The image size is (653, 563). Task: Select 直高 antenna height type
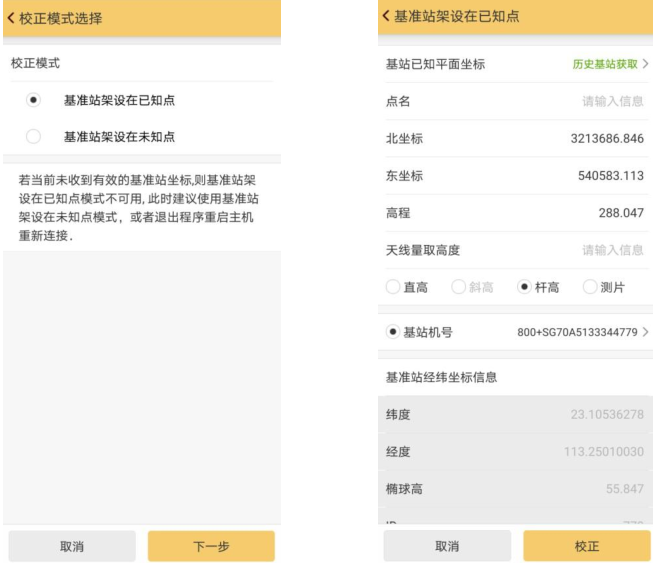[x=394, y=288]
